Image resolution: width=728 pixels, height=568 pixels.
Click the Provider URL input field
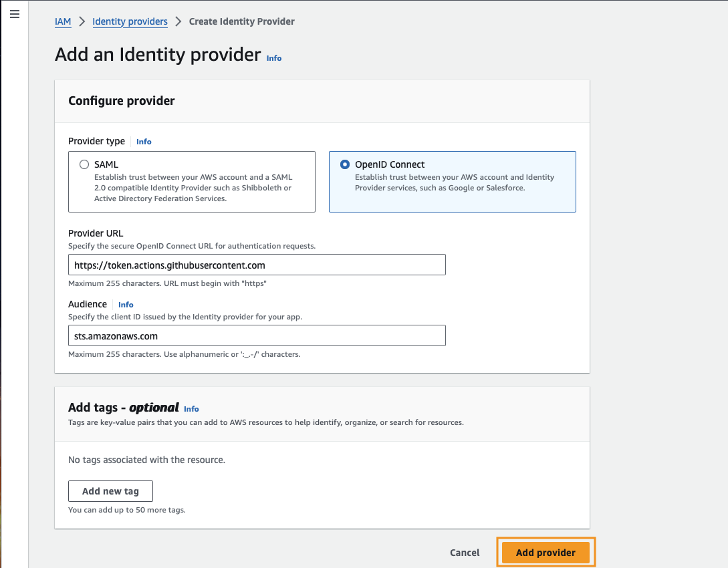click(x=257, y=265)
